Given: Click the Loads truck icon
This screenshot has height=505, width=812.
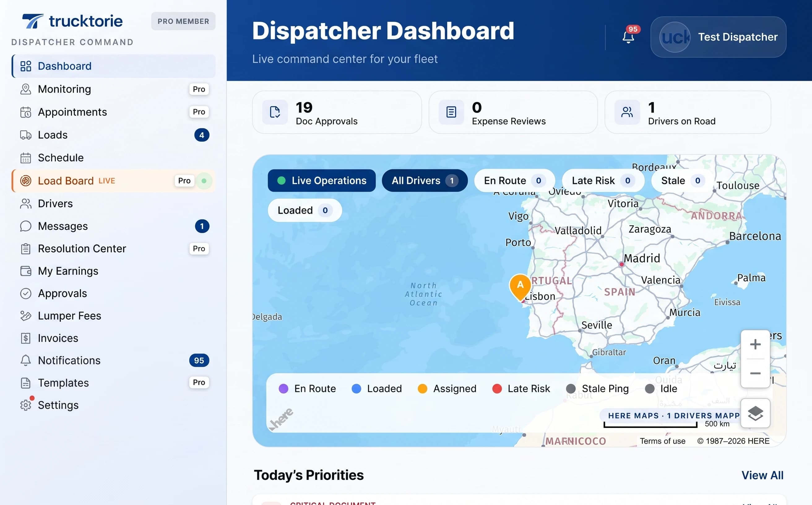Looking at the screenshot, I should [26, 135].
